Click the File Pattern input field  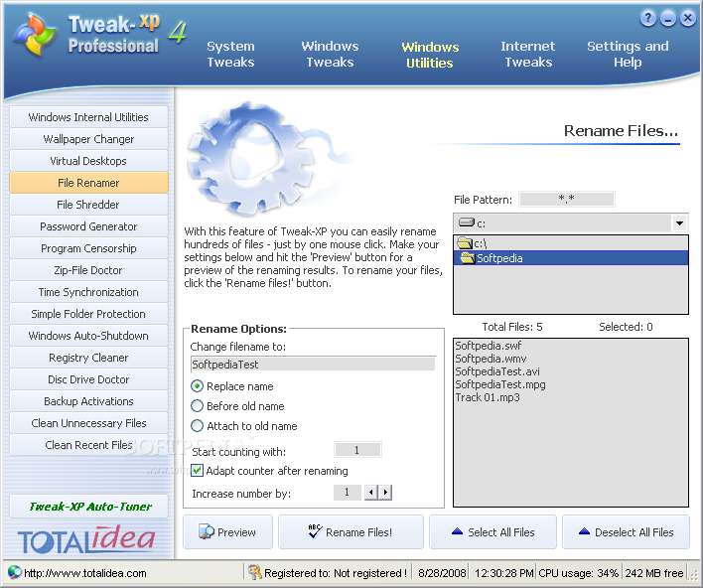point(567,199)
